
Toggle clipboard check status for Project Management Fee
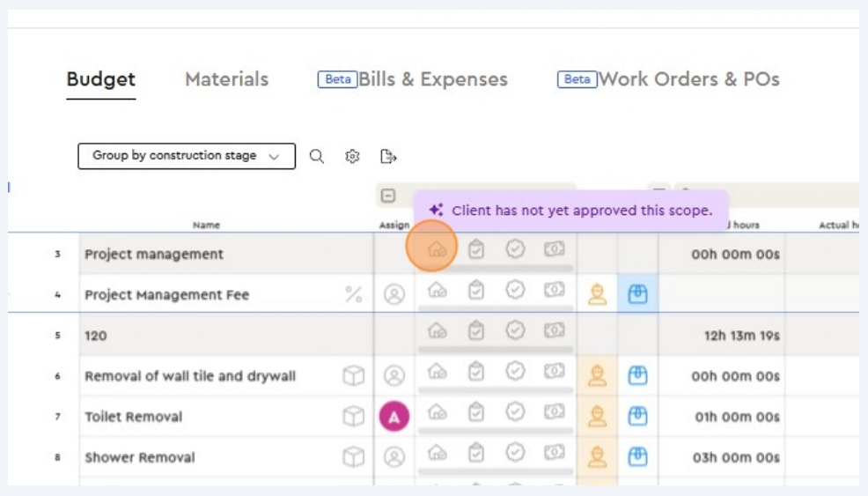pos(476,290)
